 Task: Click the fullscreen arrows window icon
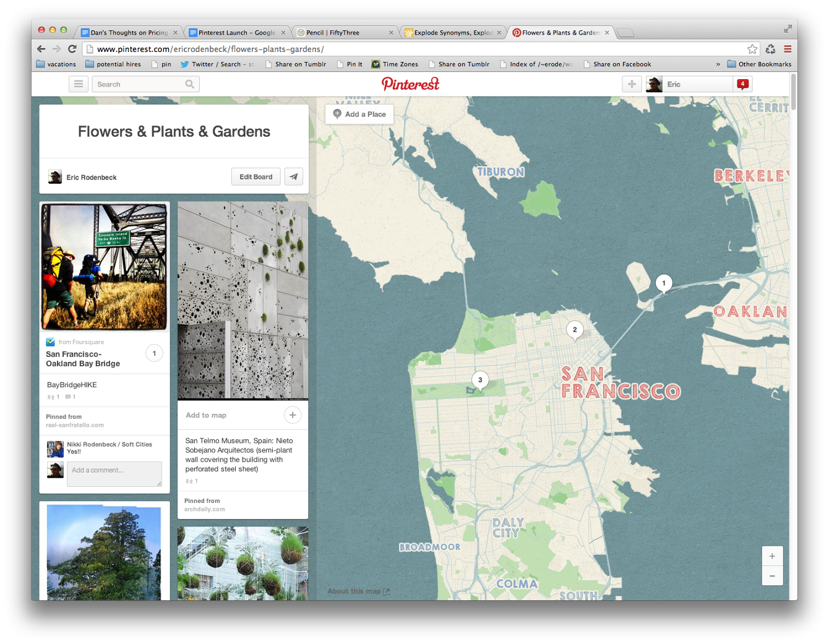[x=788, y=29]
